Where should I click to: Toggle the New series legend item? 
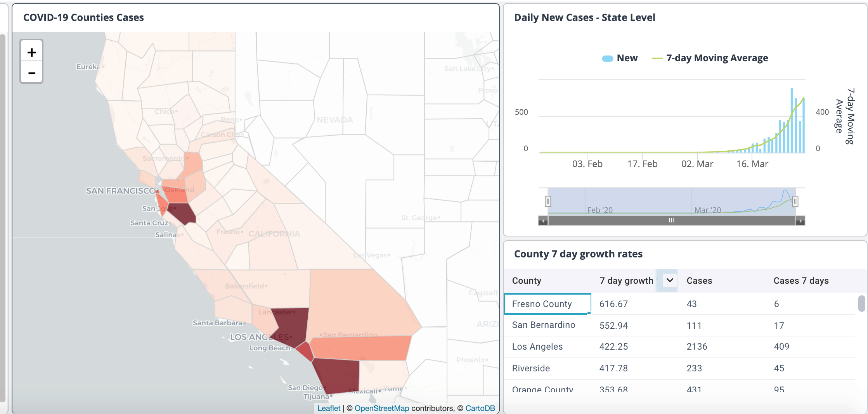pyautogui.click(x=620, y=58)
